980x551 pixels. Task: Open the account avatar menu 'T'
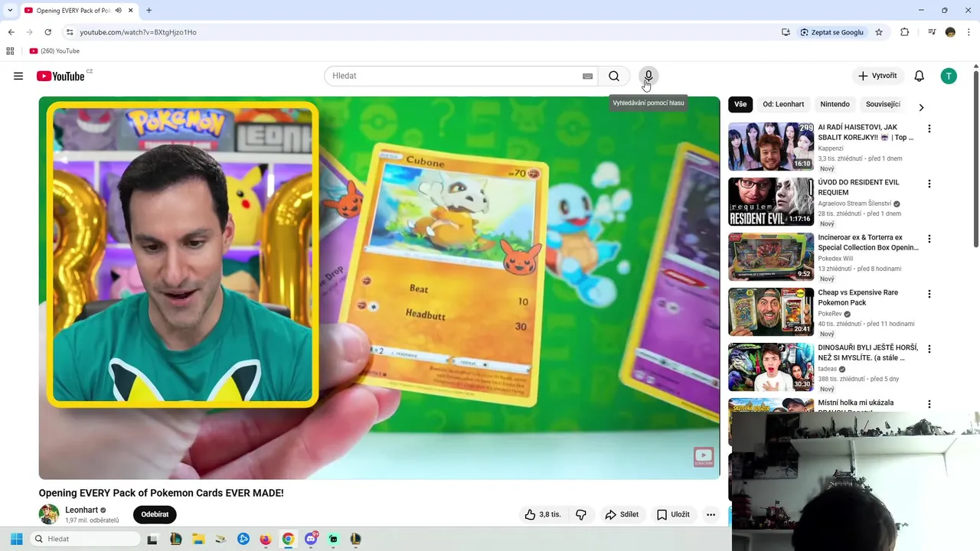949,76
